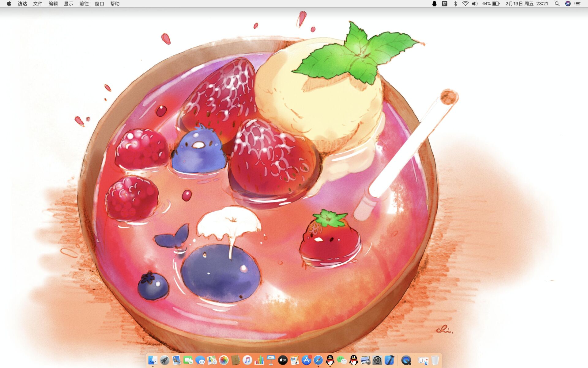Open the Photos app in Dock
Image resolution: width=588 pixels, height=368 pixels.
pos(224,360)
